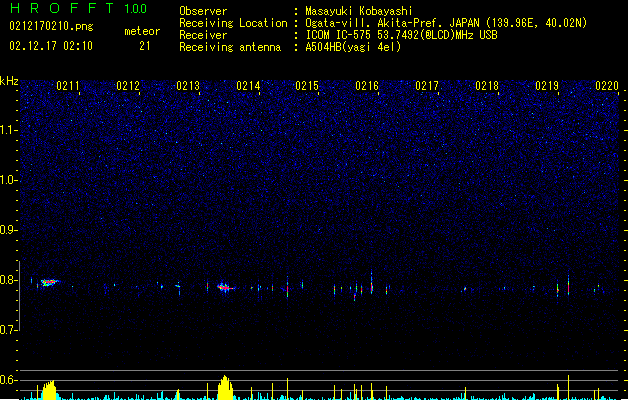Click the HROFFT 1.0.0 title text
The height and width of the screenshot is (400, 629).
tap(79, 8)
